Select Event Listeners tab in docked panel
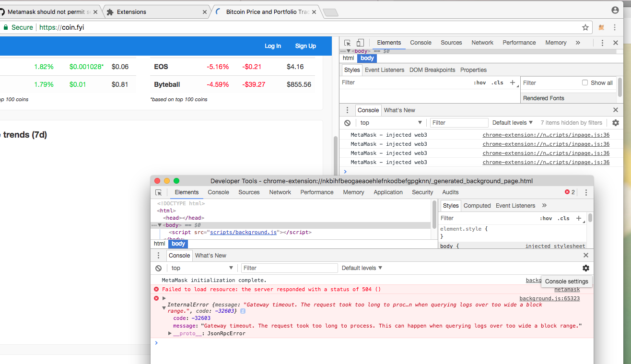 click(384, 70)
